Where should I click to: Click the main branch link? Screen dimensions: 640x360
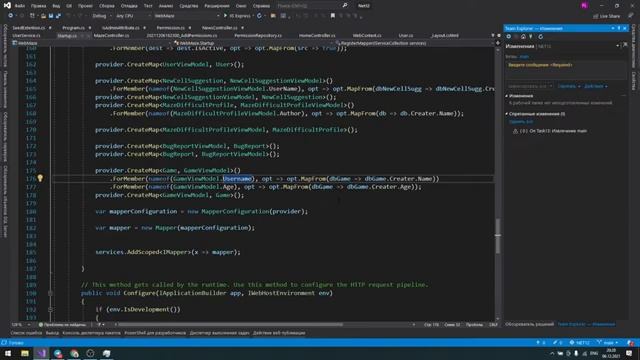coord(524,57)
